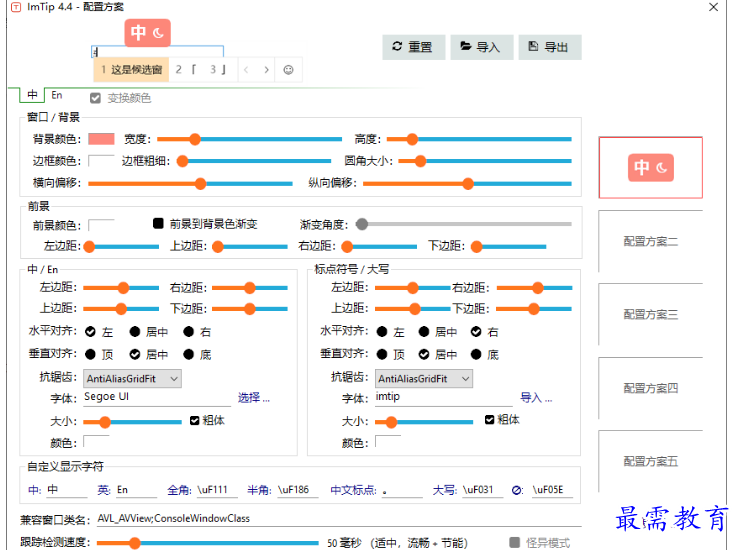This screenshot has height=550, width=737.
Task: Select candidate 1 这是候选窗
Action: [x=132, y=70]
